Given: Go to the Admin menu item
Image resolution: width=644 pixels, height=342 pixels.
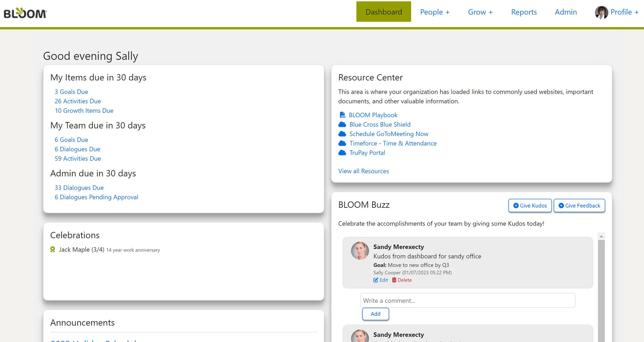Looking at the screenshot, I should point(566,12).
